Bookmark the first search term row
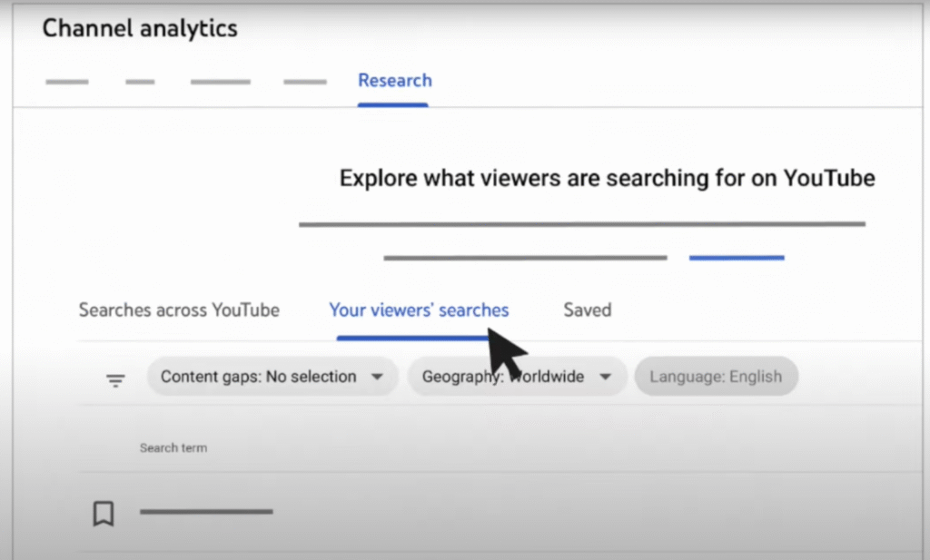The image size is (930, 560). coord(104,515)
